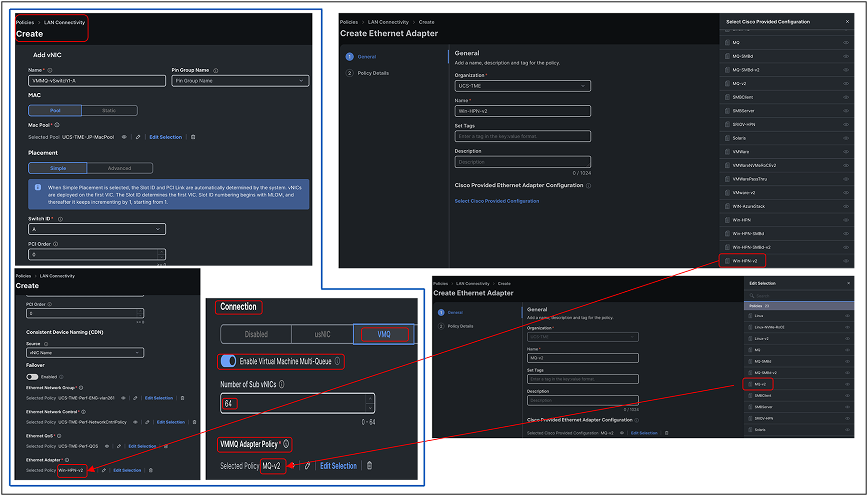
Task: Open the Switch ID dropdown
Action: pos(97,229)
